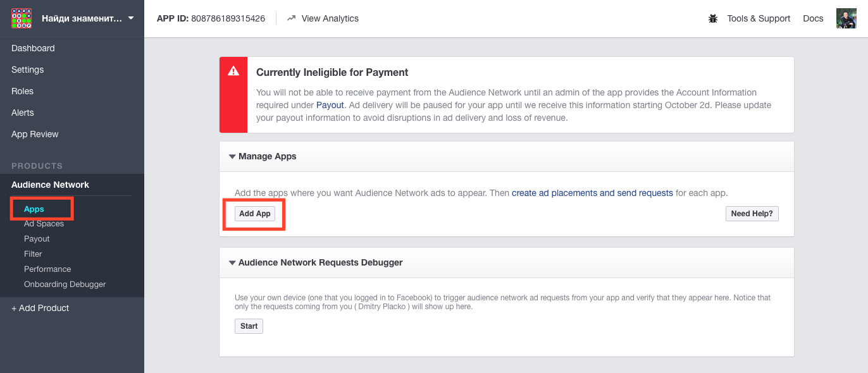Image resolution: width=868 pixels, height=373 pixels.
Task: Open Settings in the sidebar
Action: (28, 70)
